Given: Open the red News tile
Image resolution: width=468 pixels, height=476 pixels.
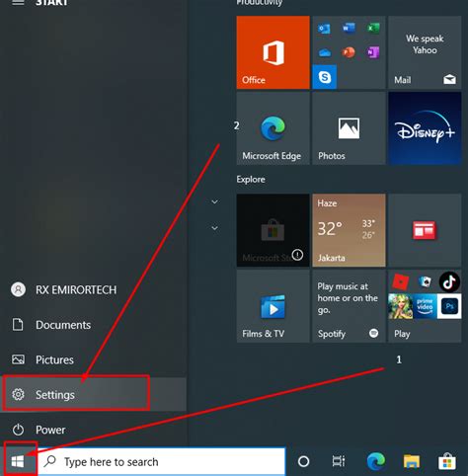Looking at the screenshot, I should [x=425, y=230].
